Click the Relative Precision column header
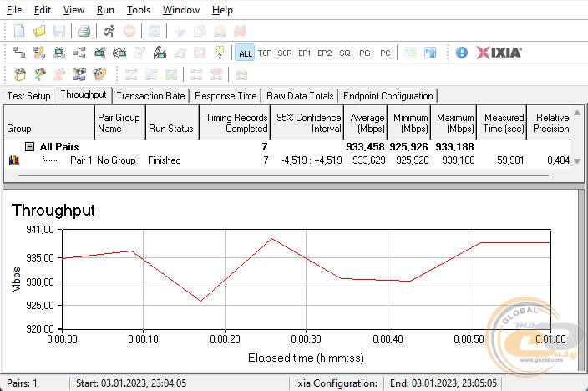This screenshot has height=391, width=588. [549, 123]
